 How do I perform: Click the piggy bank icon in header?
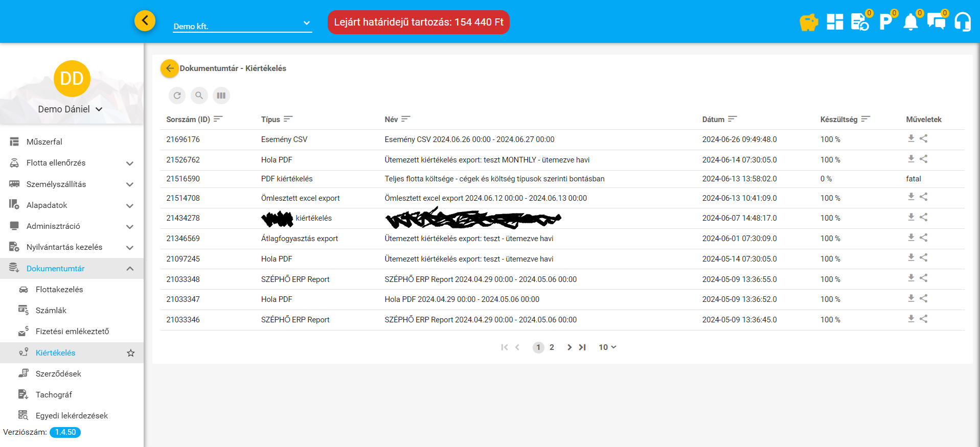coord(809,22)
